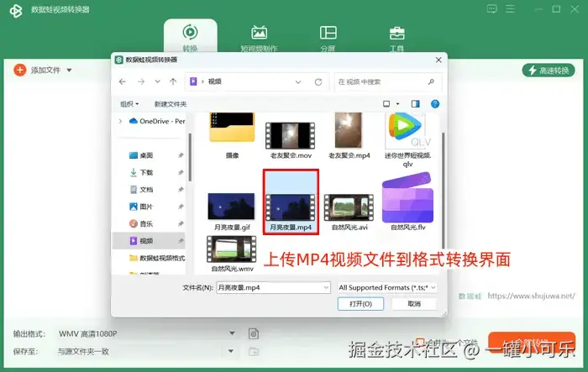The width and height of the screenshot is (588, 372).
Task: Open the 短视频制作 tab
Action: pos(259,38)
